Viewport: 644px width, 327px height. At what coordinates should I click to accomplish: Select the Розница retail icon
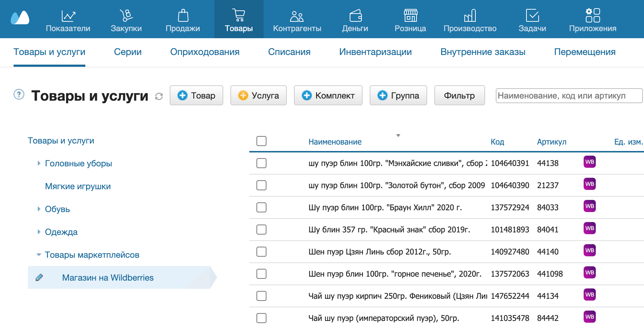[410, 15]
